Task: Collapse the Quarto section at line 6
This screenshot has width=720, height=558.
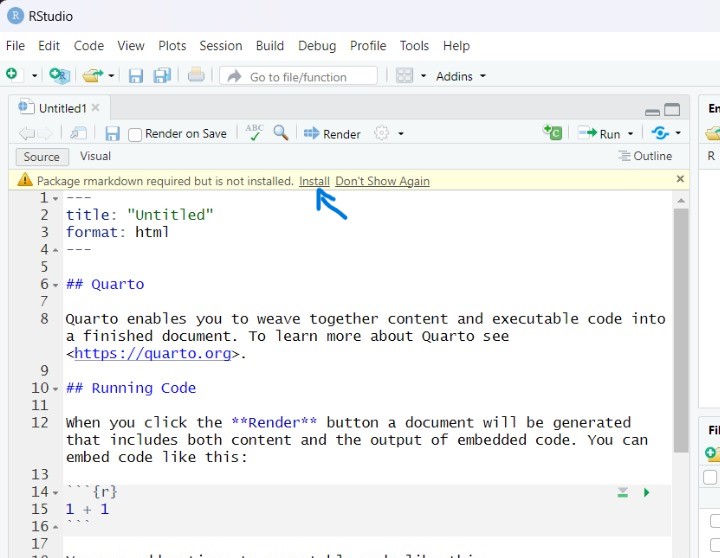Action: pos(56,285)
